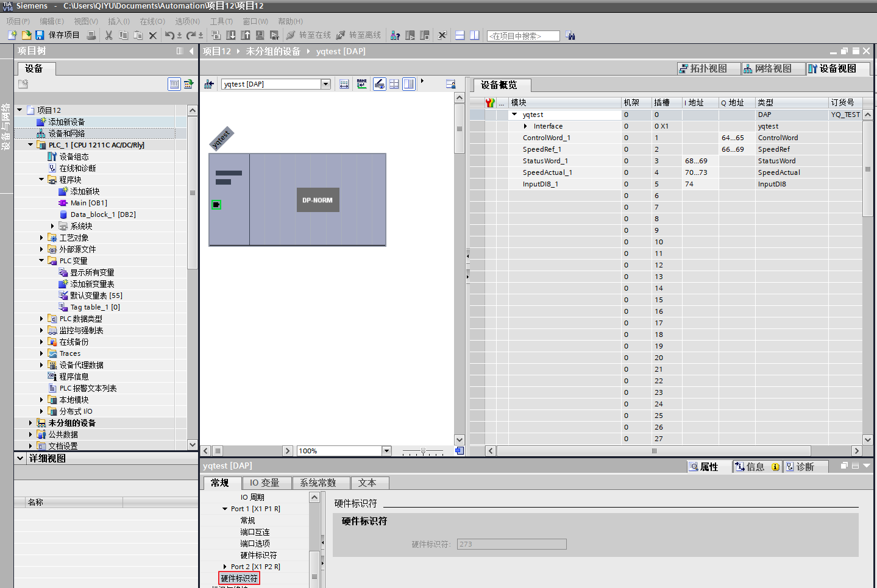Redo the last undone action
The height and width of the screenshot is (588, 877).
[x=191, y=35]
